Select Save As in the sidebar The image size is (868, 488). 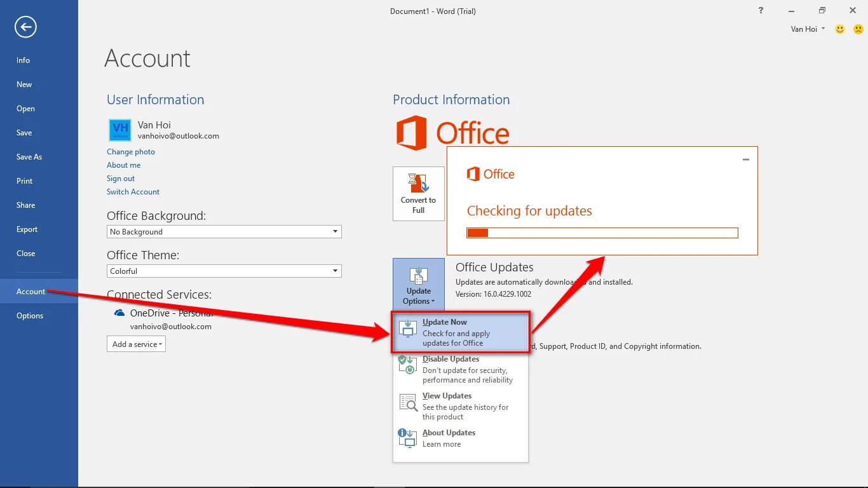coord(39,157)
